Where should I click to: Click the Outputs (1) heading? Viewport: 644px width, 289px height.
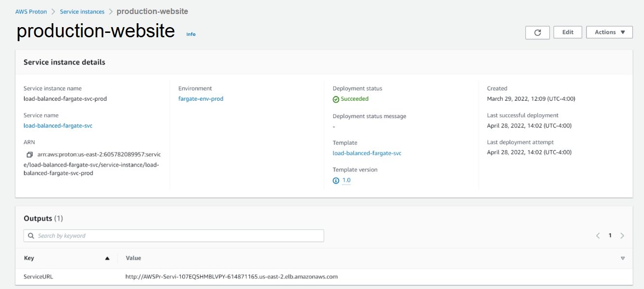(x=44, y=219)
